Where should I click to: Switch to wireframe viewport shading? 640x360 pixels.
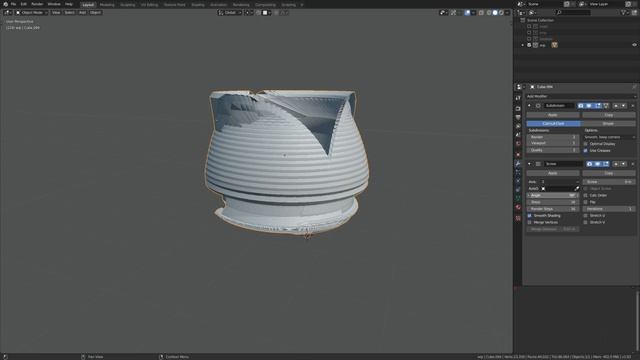click(489, 13)
